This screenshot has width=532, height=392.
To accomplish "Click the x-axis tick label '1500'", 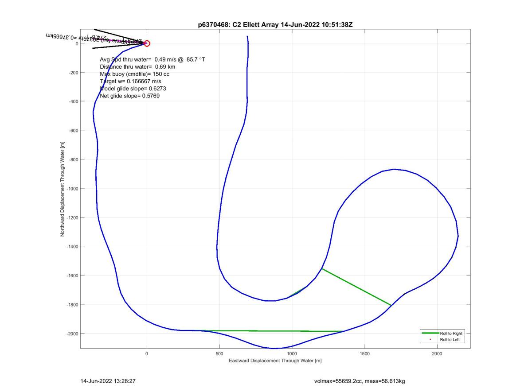I will (x=364, y=353).
